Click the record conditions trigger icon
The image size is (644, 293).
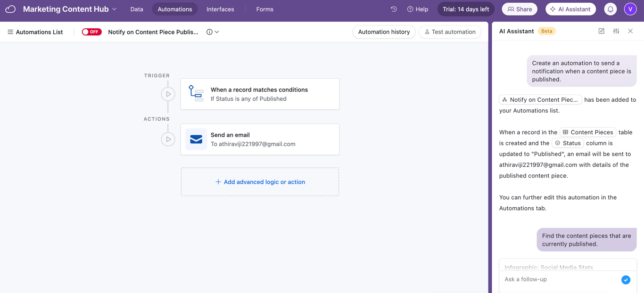(196, 93)
